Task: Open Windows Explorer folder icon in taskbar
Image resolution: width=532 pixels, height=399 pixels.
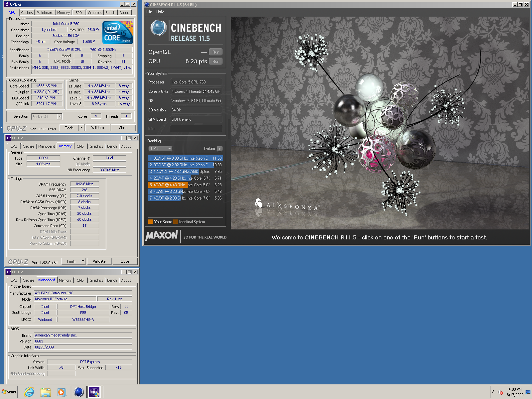Action: pos(46,392)
